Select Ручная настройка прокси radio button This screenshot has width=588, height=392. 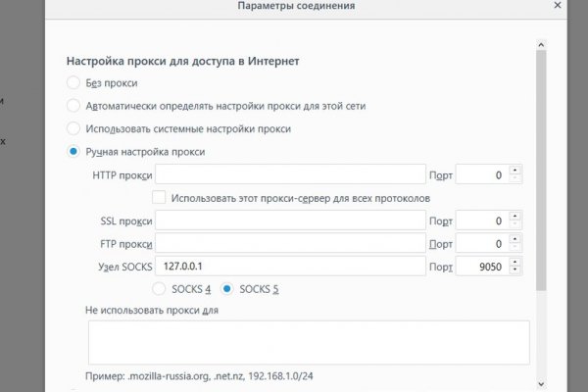(x=73, y=152)
